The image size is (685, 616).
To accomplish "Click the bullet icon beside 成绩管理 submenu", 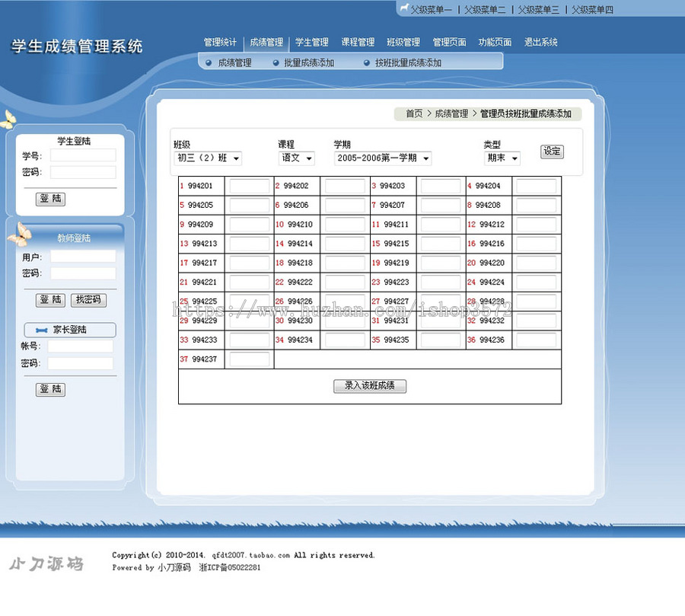I will (209, 63).
